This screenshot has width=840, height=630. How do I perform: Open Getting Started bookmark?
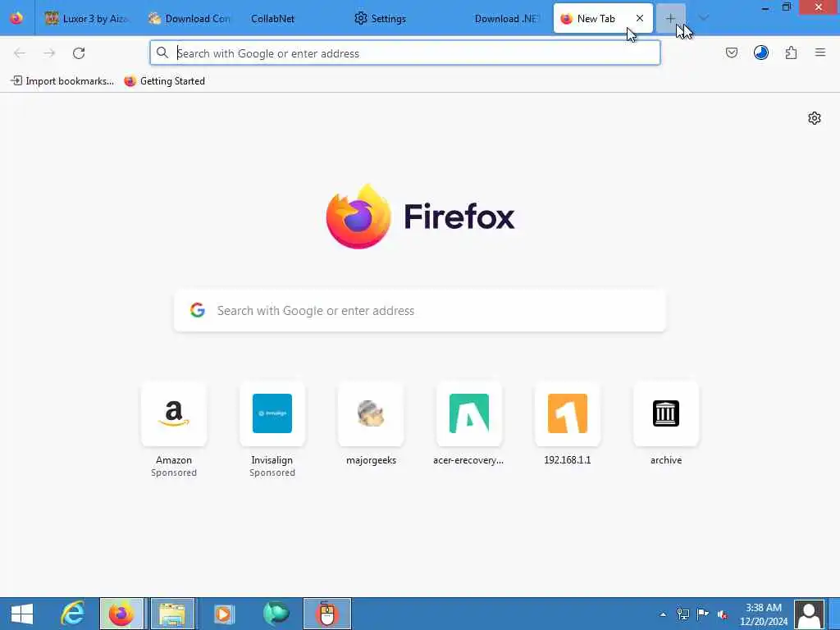click(164, 81)
